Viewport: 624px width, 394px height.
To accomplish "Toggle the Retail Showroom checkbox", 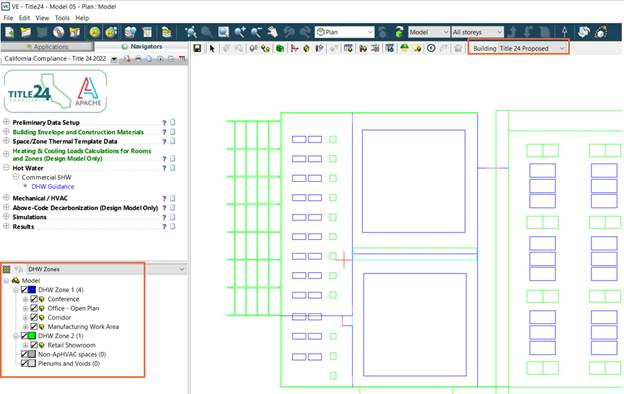I will coord(34,345).
